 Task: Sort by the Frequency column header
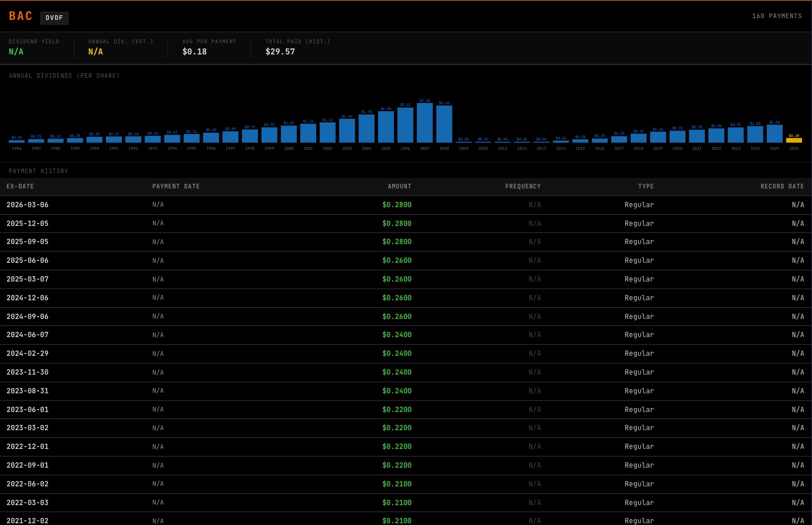(523, 187)
